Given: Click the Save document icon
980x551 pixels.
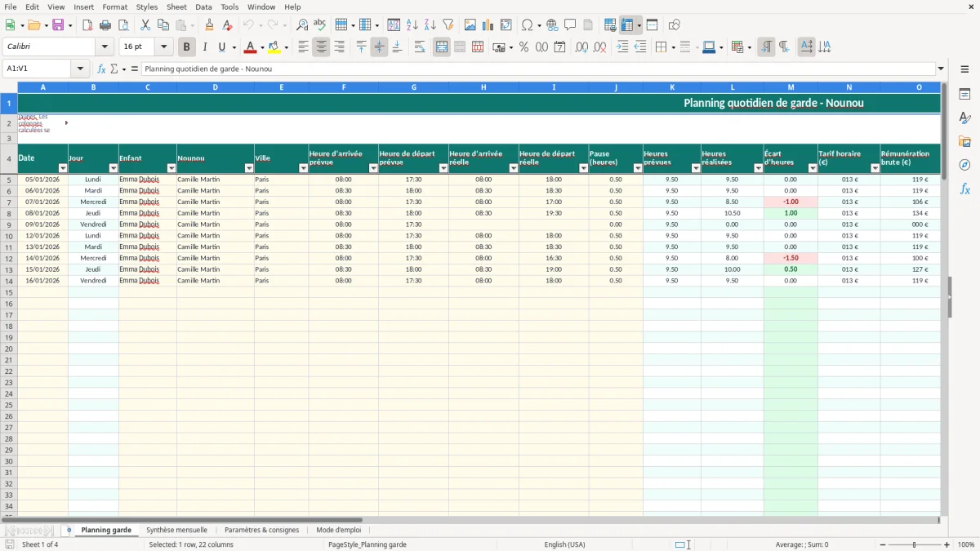Looking at the screenshot, I should click(58, 25).
